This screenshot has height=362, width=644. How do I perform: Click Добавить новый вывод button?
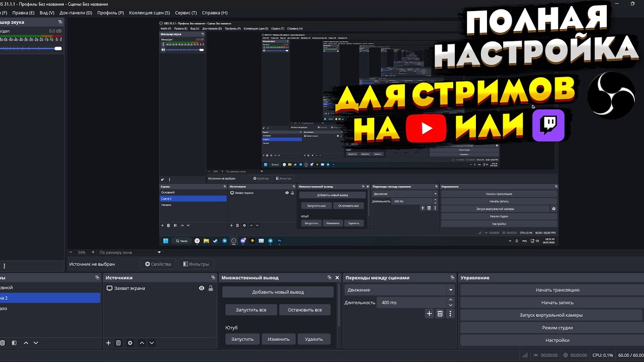[x=278, y=292]
